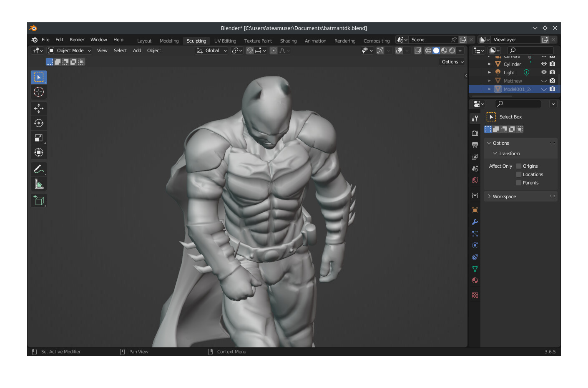Open the Particles properties tab
This screenshot has height=388, width=588.
(x=475, y=234)
